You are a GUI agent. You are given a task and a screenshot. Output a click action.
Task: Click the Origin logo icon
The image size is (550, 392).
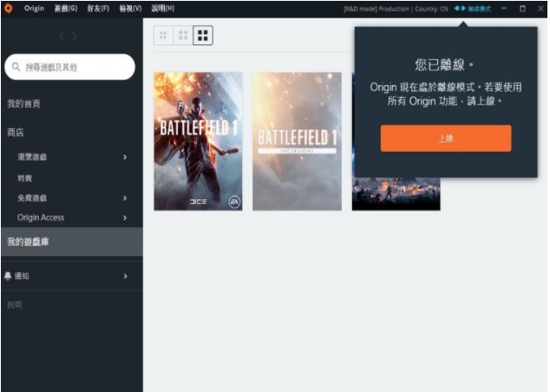coord(8,9)
